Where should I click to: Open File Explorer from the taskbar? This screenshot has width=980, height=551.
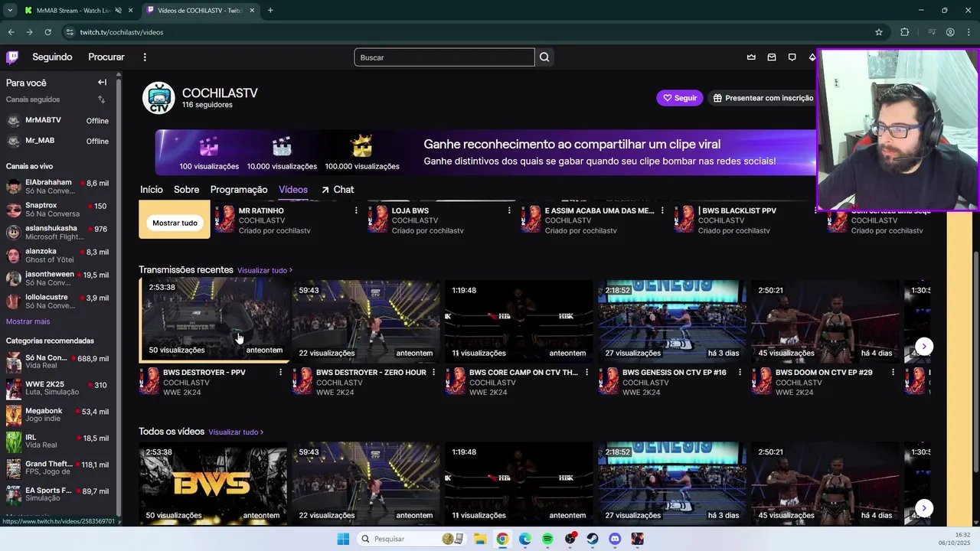pyautogui.click(x=480, y=539)
